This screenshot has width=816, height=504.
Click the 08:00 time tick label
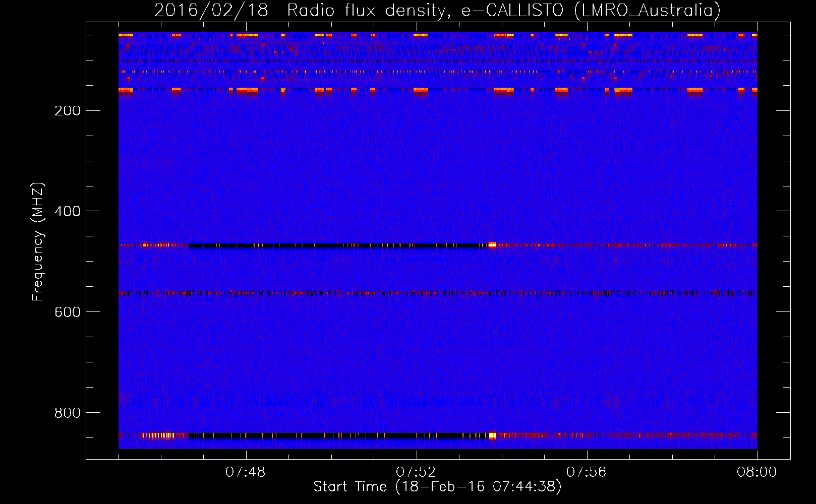click(x=757, y=472)
